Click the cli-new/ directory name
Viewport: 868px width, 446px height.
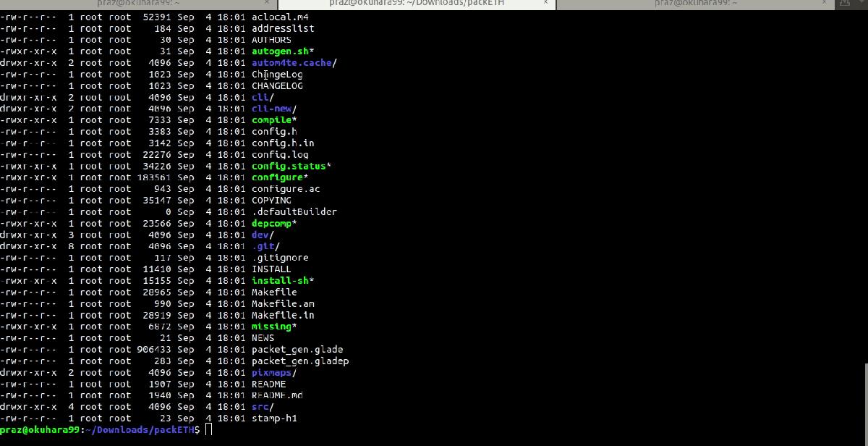click(x=274, y=109)
